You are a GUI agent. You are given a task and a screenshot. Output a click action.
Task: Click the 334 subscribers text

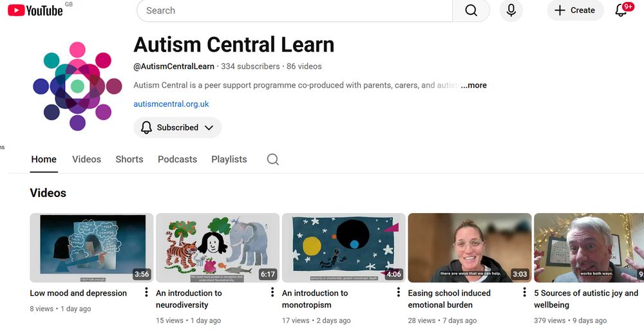coord(250,66)
